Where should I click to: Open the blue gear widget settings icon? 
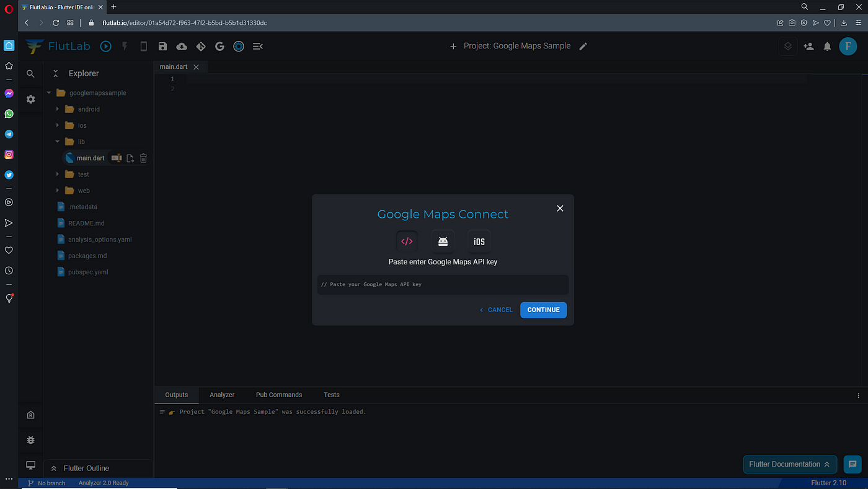pos(239,46)
